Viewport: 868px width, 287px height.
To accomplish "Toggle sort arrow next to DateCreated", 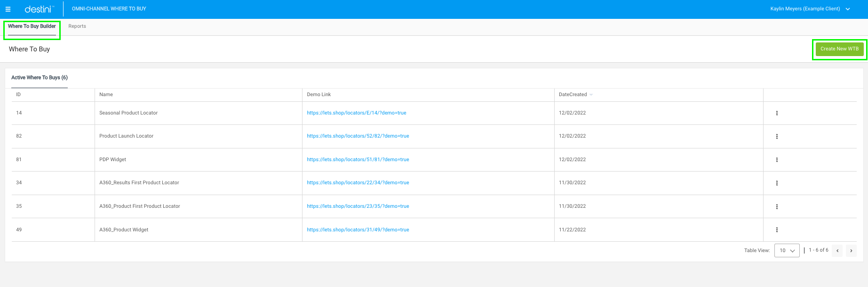I will tap(591, 95).
